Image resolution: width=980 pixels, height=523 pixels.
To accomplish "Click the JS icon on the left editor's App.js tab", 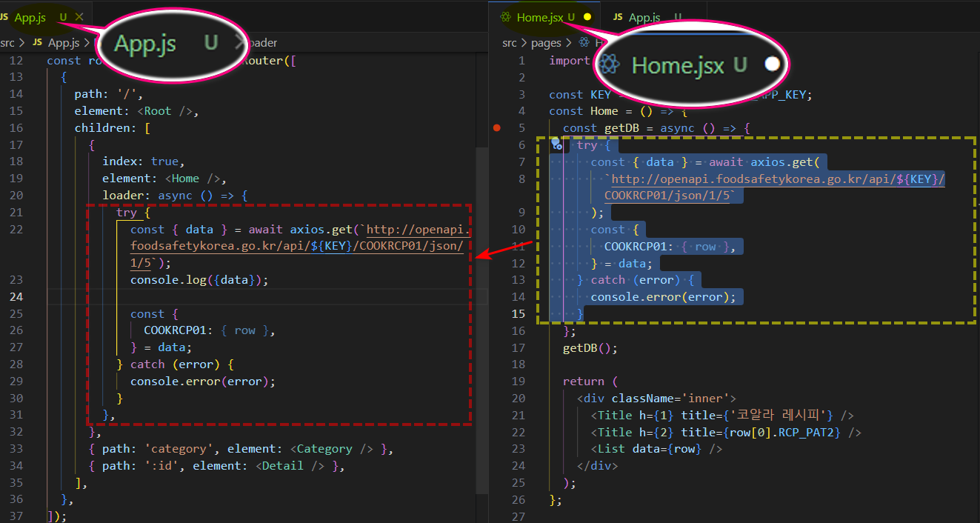I will point(4,16).
